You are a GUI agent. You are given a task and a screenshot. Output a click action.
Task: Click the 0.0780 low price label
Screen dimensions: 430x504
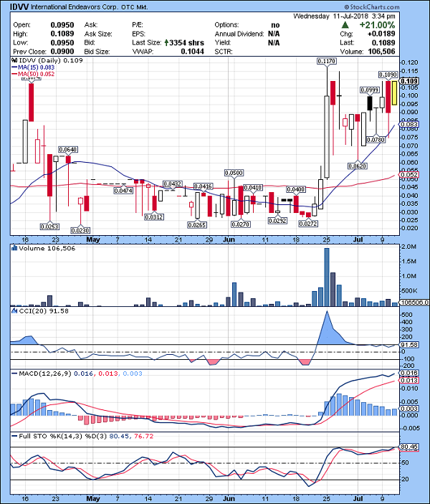pyautogui.click(x=376, y=140)
